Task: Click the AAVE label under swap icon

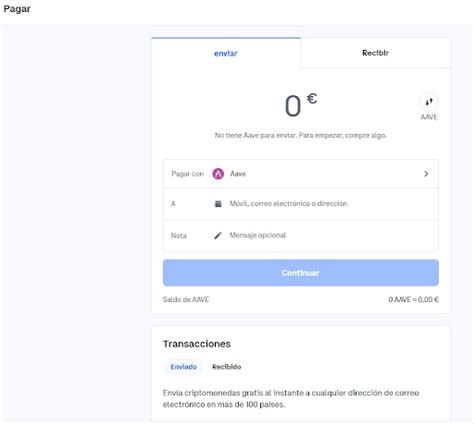Action: 429,117
